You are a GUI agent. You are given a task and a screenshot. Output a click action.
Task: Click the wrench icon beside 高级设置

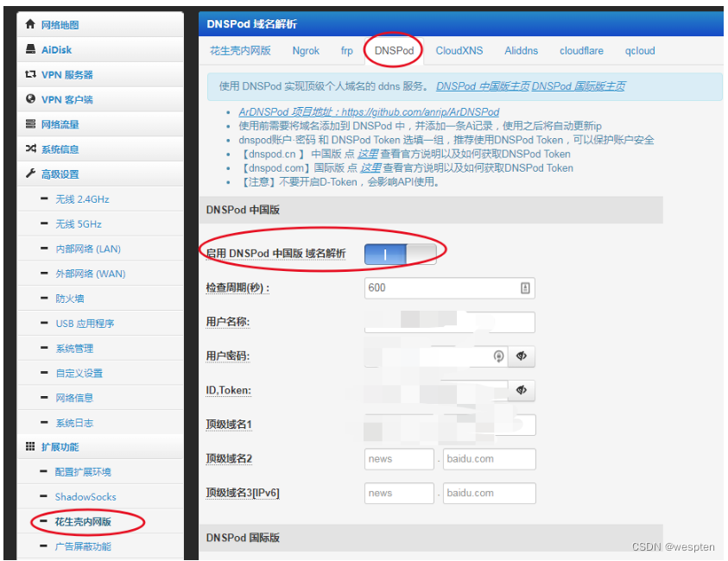(x=30, y=173)
